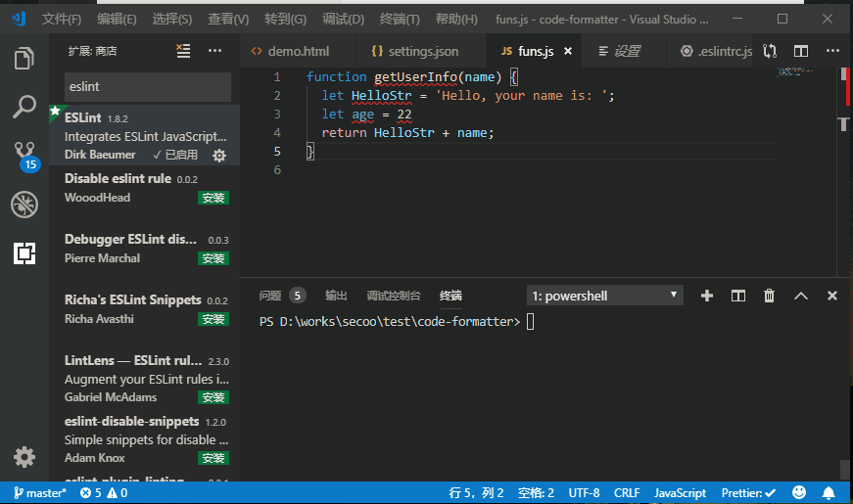
Task: Click cursor position 行 5, 列 2
Action: [x=476, y=493]
